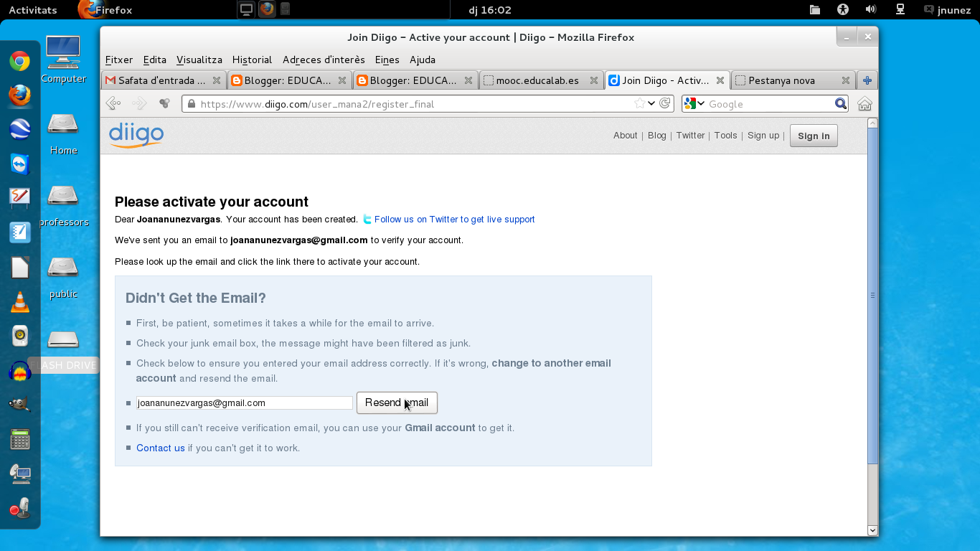This screenshot has height=551, width=980.
Task: Close the Safata d'entrada tab
Action: click(216, 80)
